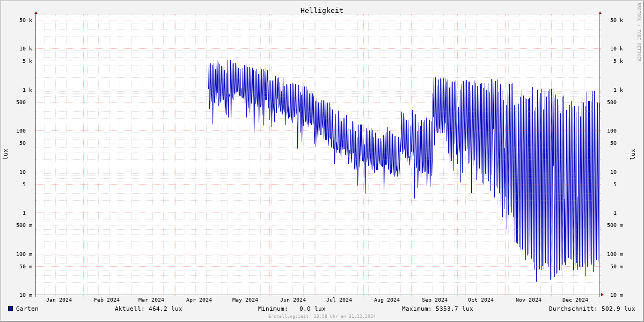Click the red arrowhead ending the x-axis
644x322 pixels.
602,295
